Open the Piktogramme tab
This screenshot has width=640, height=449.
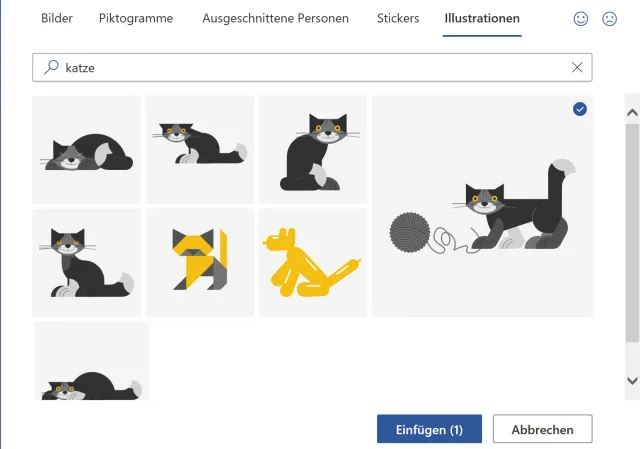click(x=136, y=19)
